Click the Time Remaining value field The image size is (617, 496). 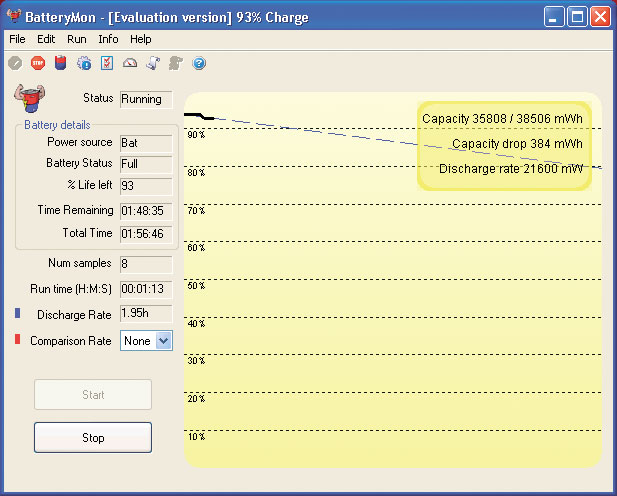(x=146, y=211)
